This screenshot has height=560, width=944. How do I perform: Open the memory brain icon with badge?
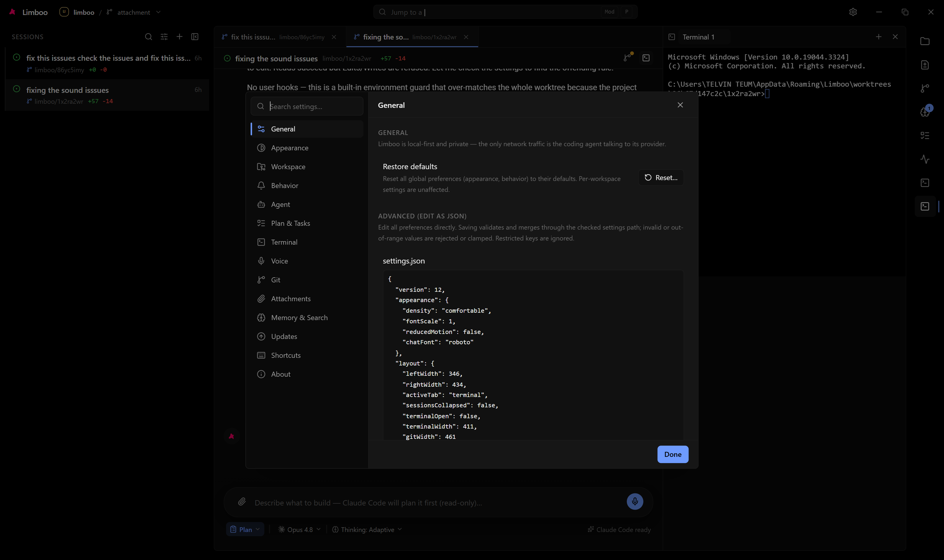point(925,112)
